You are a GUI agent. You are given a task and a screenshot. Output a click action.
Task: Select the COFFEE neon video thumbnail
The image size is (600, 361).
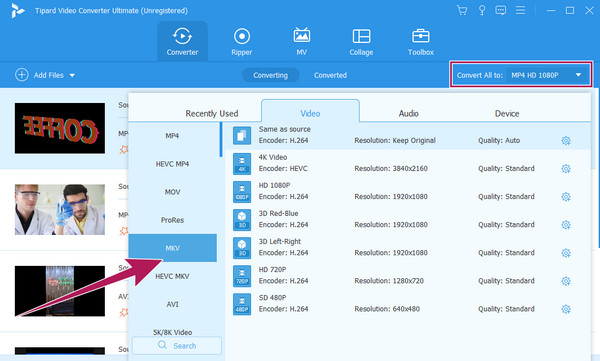pos(60,128)
